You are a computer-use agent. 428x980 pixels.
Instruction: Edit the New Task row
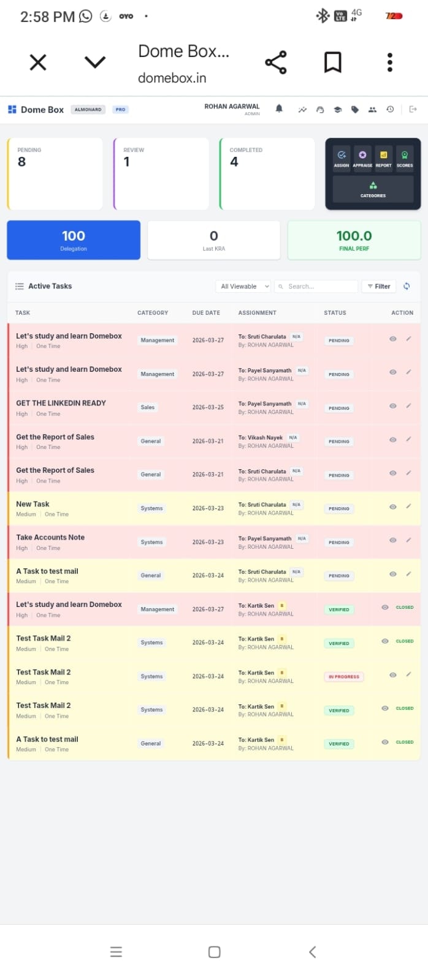[x=408, y=507]
